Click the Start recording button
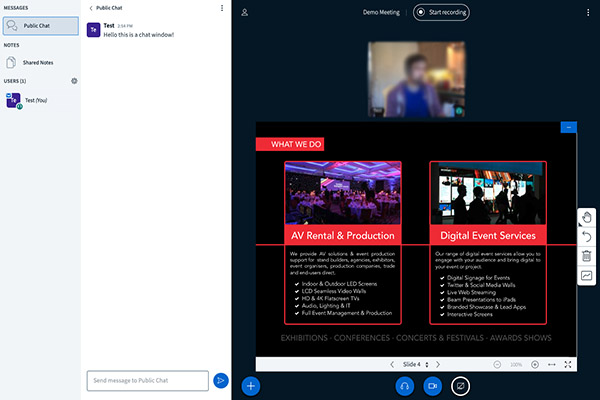 point(441,12)
